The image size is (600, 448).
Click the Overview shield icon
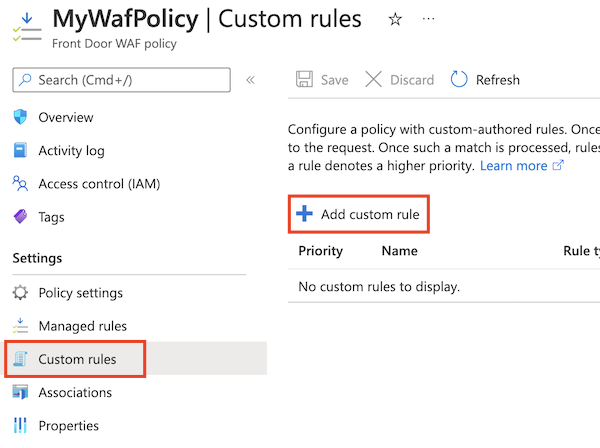[x=20, y=118]
